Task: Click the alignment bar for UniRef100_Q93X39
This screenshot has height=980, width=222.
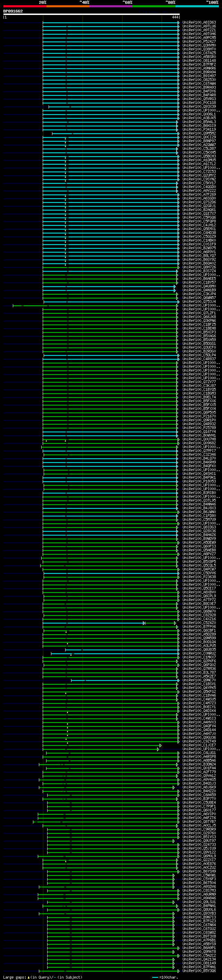Action: click(114, 107)
